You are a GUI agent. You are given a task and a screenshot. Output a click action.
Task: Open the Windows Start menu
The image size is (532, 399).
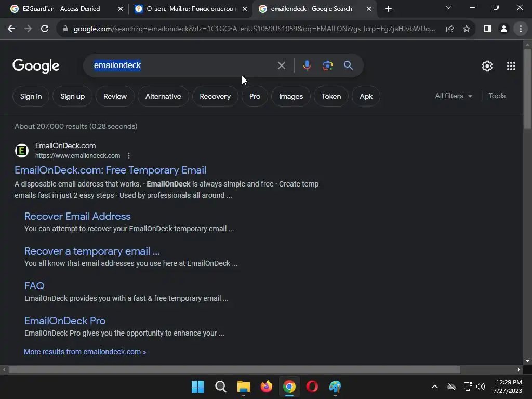197,387
